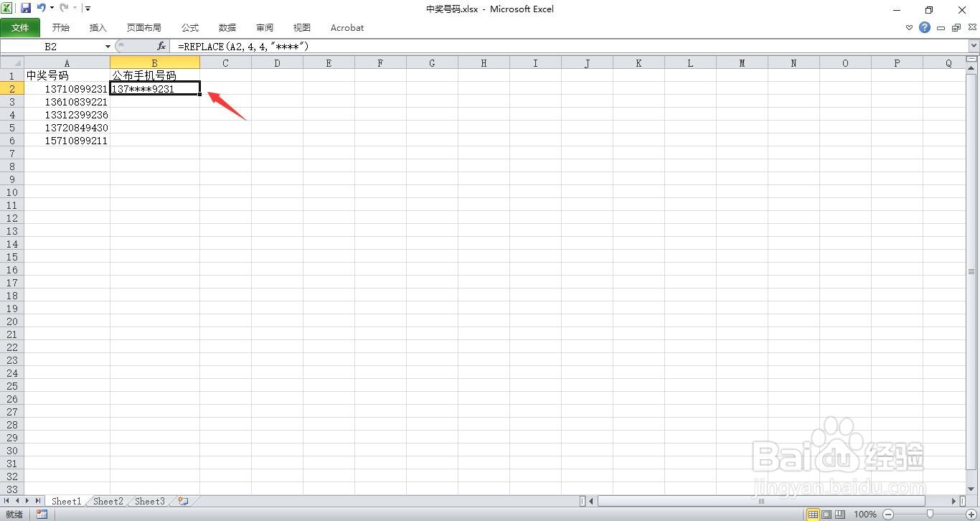980x521 pixels.
Task: Click cell B1 containing 公布手机号码
Action: tap(154, 75)
